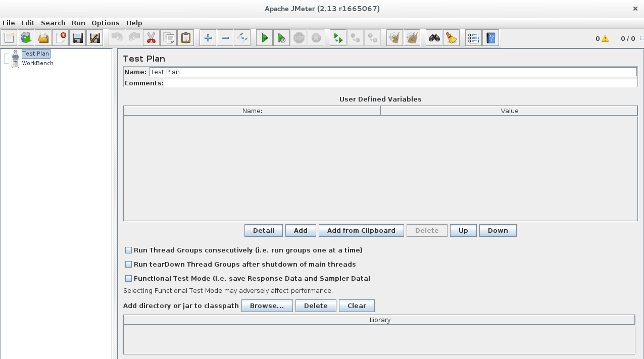Click the Stop sign toolbar icon

point(299,38)
